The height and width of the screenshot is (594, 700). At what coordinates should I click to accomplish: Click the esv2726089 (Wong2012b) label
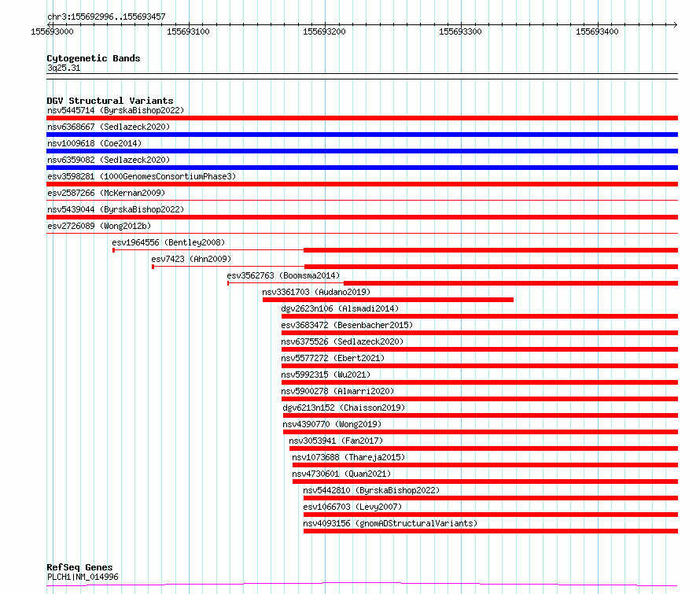tap(99, 226)
